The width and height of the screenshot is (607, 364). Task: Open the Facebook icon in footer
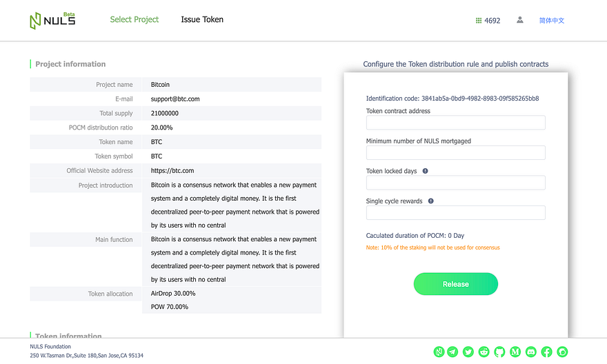[546, 352]
